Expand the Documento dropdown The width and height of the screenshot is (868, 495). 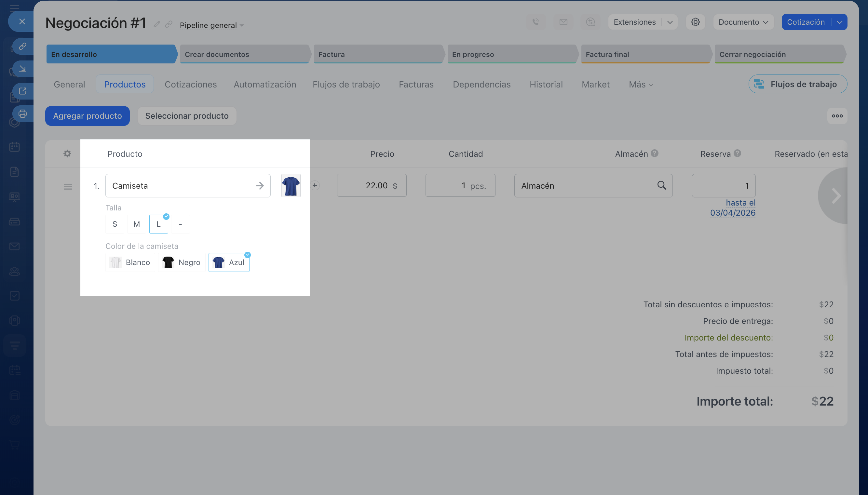[x=743, y=22]
